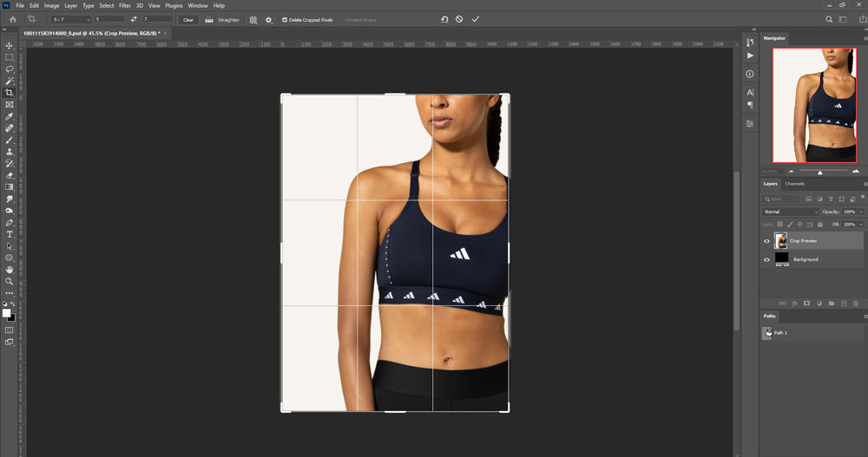
Task: Open the Filter menu
Action: pyautogui.click(x=125, y=5)
